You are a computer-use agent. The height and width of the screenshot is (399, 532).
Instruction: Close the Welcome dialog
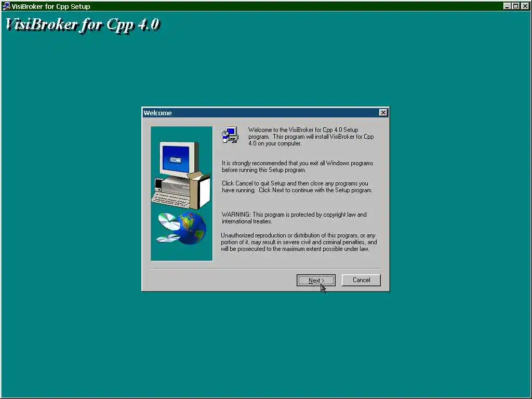(383, 113)
